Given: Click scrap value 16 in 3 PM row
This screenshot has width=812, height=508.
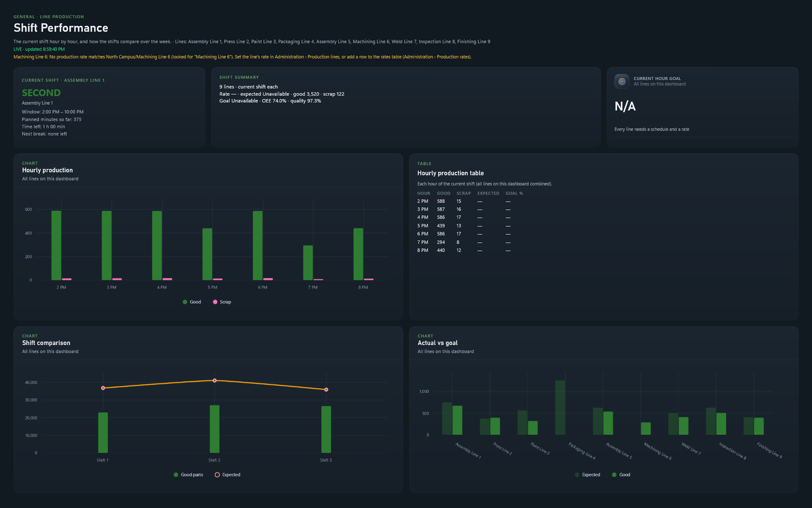Looking at the screenshot, I should [x=459, y=209].
